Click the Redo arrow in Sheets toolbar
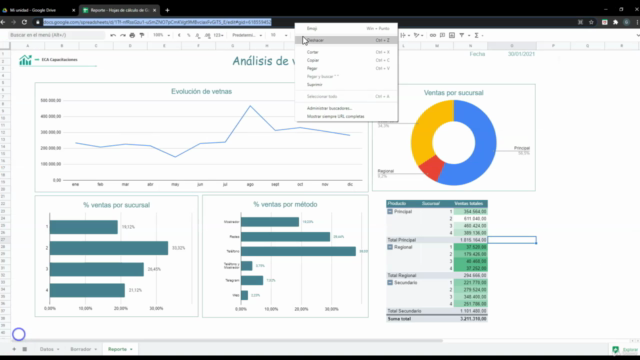The height and width of the screenshot is (360, 640). pos(122,36)
